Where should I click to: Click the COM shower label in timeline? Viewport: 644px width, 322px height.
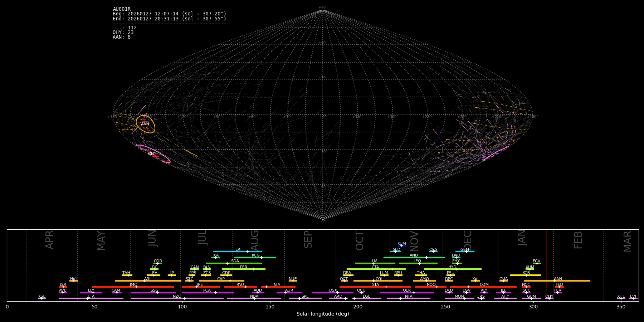pyautogui.click(x=484, y=285)
